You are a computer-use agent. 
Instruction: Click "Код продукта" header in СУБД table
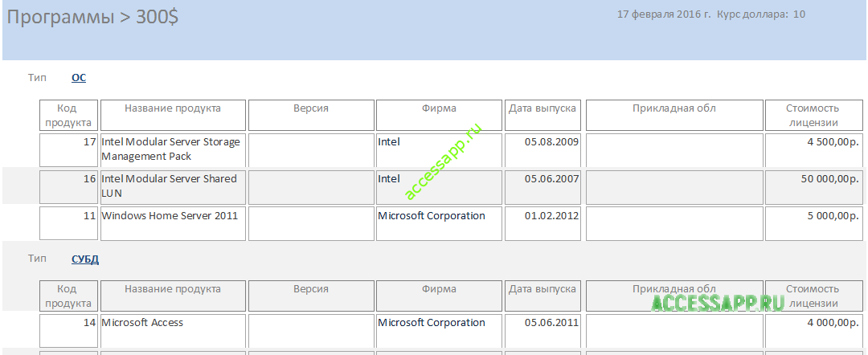coord(68,296)
